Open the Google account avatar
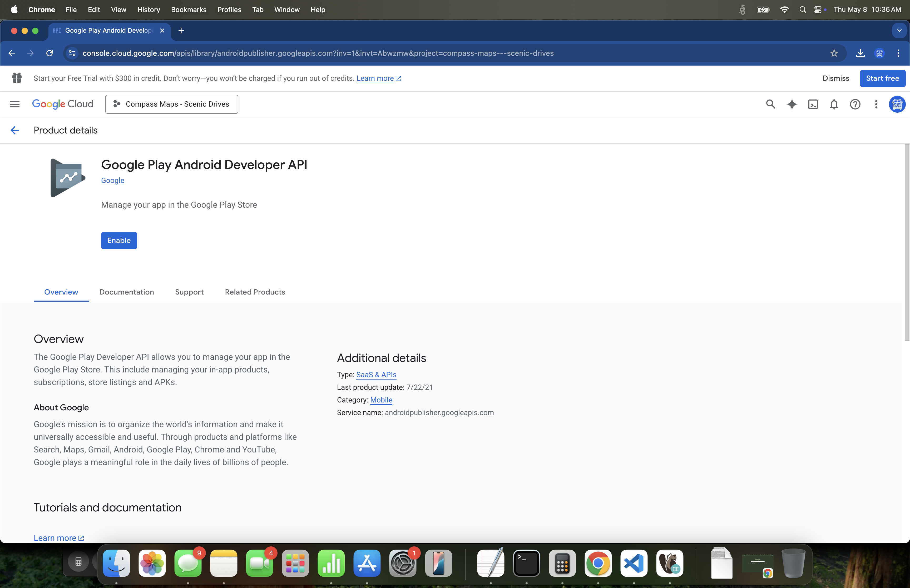Viewport: 910px width, 588px height. 897,104
